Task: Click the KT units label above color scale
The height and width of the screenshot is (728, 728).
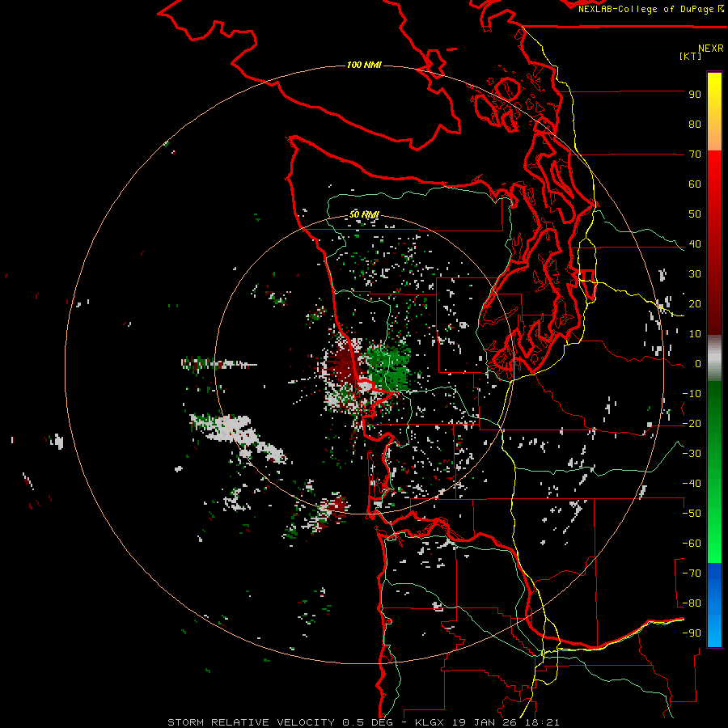Action: click(691, 56)
